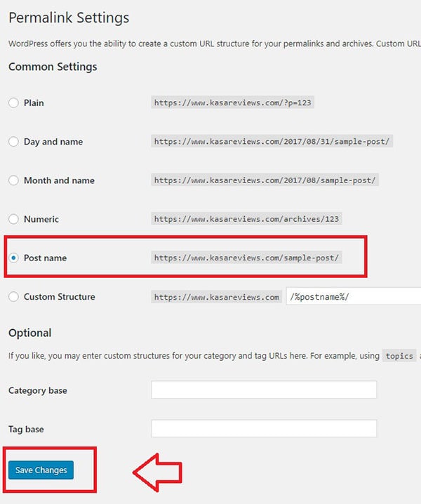Click the archives/123 URL example
The width and height of the screenshot is (421, 504).
click(x=246, y=219)
